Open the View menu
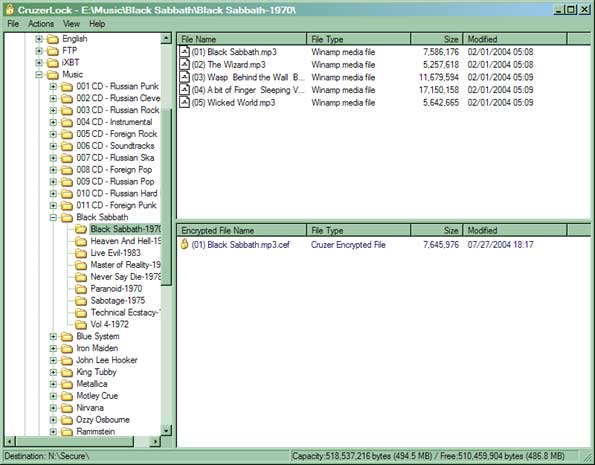The width and height of the screenshot is (595, 465). [71, 24]
